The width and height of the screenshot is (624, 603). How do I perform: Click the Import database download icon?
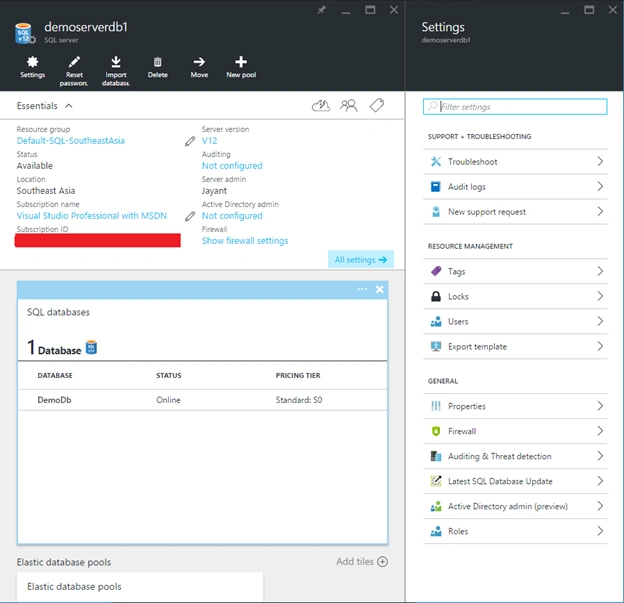click(x=116, y=62)
